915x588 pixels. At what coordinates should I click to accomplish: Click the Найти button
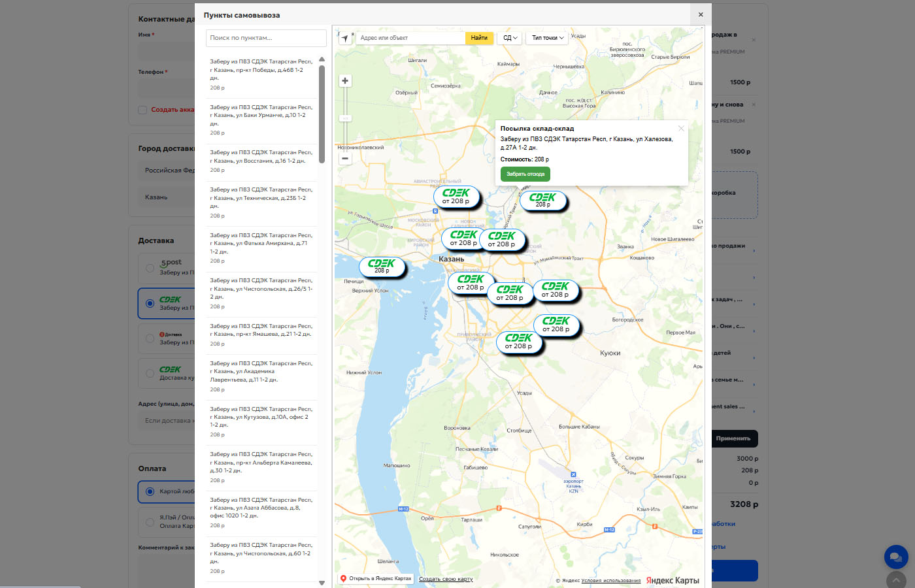[x=479, y=38]
